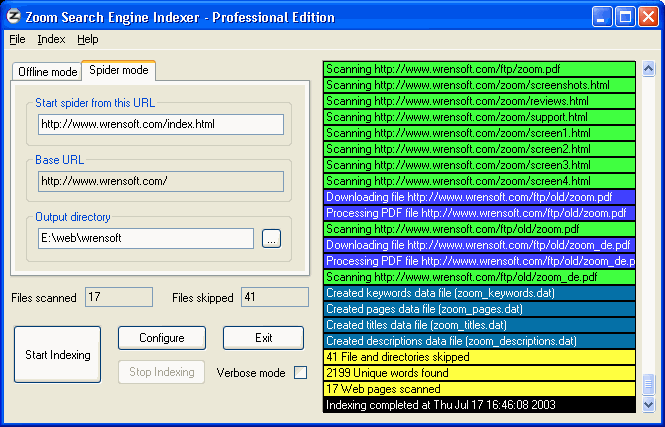Viewport: 665px width, 427px height.
Task: Browse for output directory with ... button
Action: tap(271, 239)
